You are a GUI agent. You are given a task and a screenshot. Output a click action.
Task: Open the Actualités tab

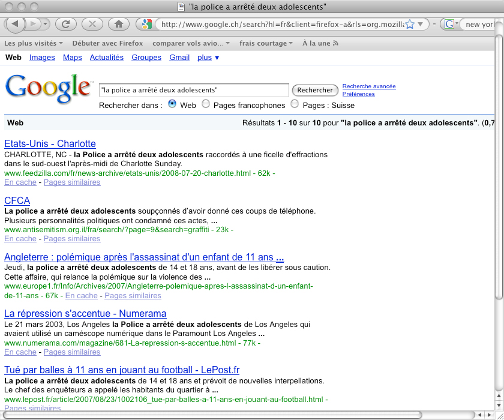point(107,58)
